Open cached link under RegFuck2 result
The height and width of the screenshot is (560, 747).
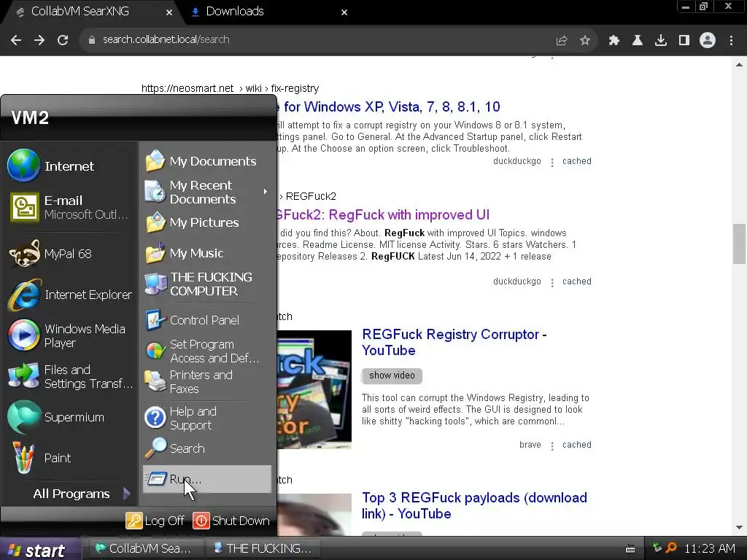(576, 281)
